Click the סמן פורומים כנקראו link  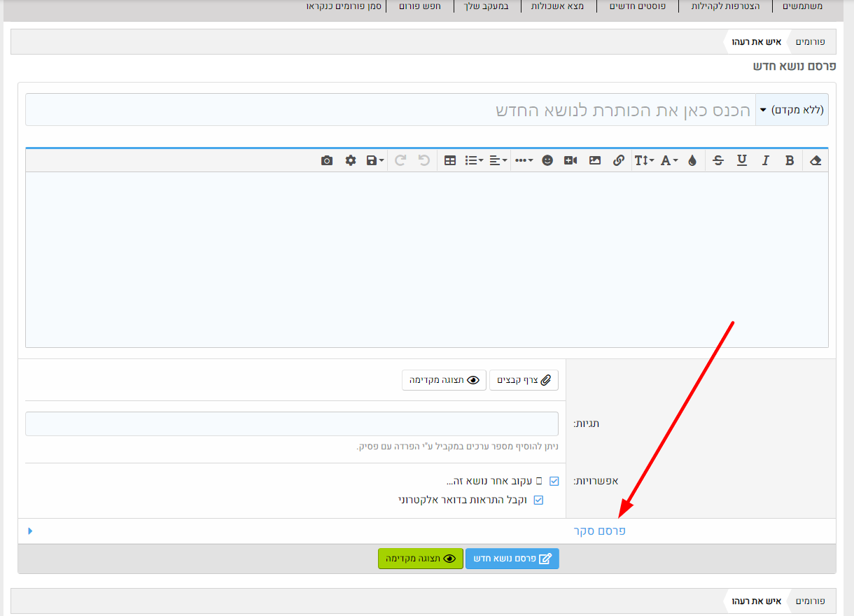tap(343, 6)
